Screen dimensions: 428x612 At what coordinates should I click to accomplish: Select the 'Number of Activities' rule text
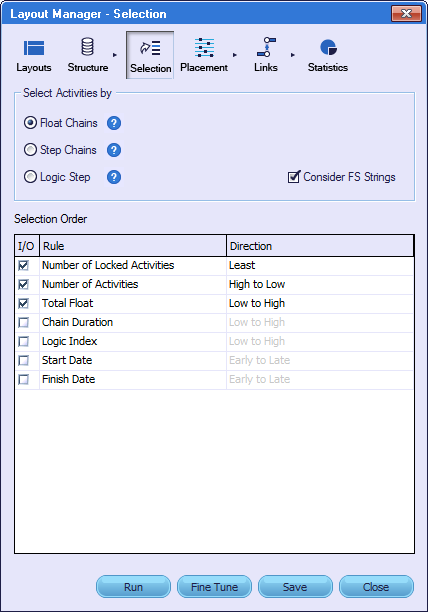pos(90,284)
